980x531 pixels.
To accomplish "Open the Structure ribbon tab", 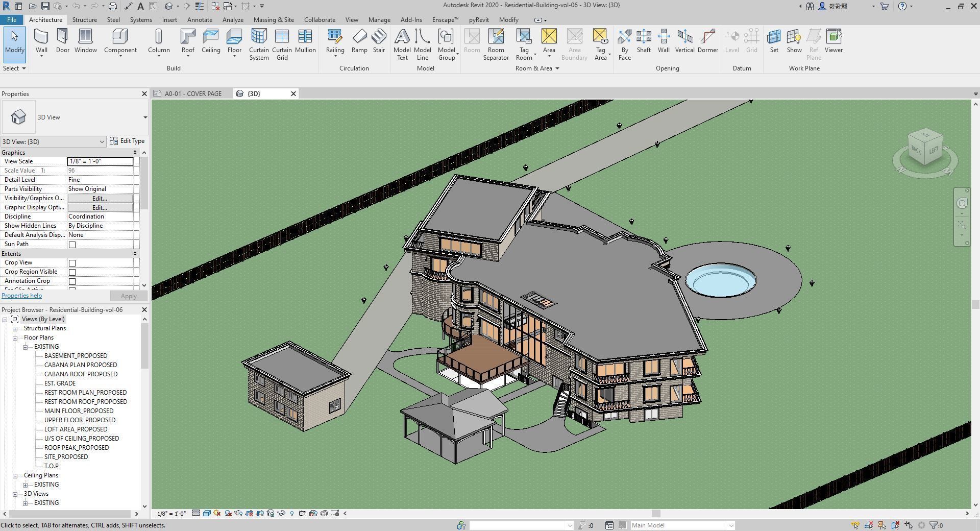I will 84,20.
